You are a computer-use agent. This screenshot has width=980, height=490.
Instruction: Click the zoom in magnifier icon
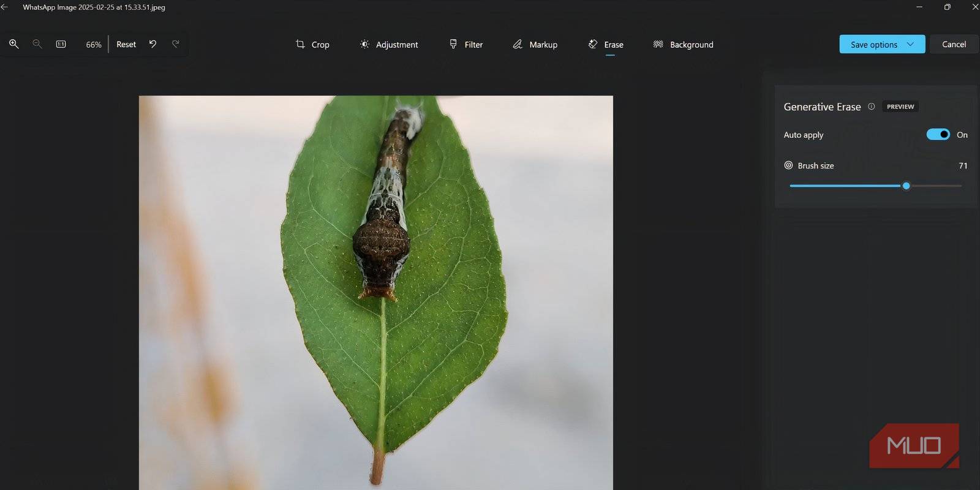tap(13, 44)
